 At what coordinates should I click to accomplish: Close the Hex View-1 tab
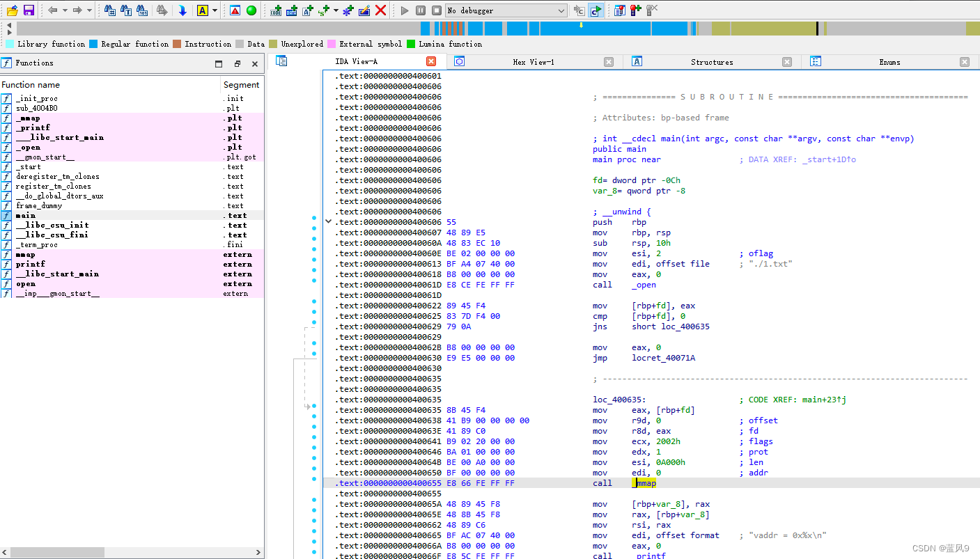tap(609, 62)
